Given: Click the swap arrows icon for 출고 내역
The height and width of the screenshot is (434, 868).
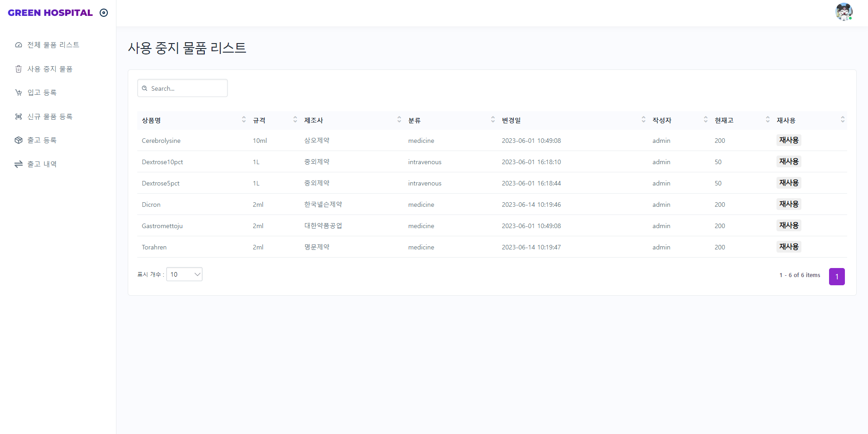Looking at the screenshot, I should click(x=19, y=164).
